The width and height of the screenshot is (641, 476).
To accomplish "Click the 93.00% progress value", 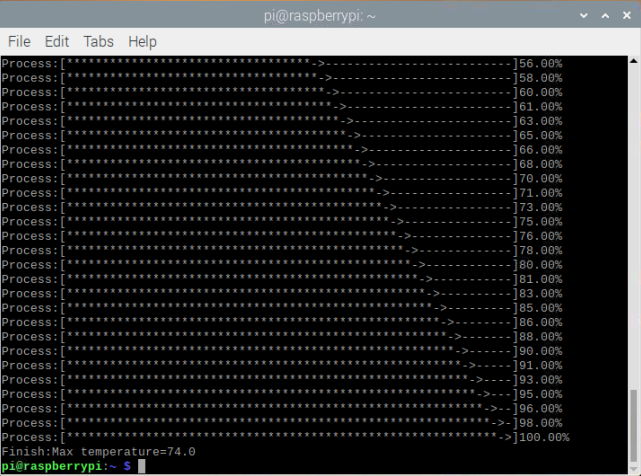I will (x=540, y=380).
